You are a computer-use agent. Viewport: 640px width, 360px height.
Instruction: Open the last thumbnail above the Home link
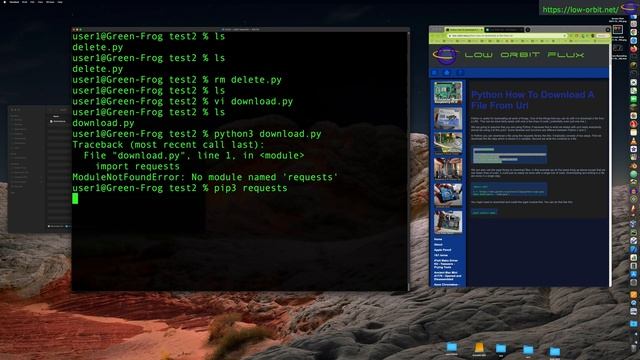point(448,222)
